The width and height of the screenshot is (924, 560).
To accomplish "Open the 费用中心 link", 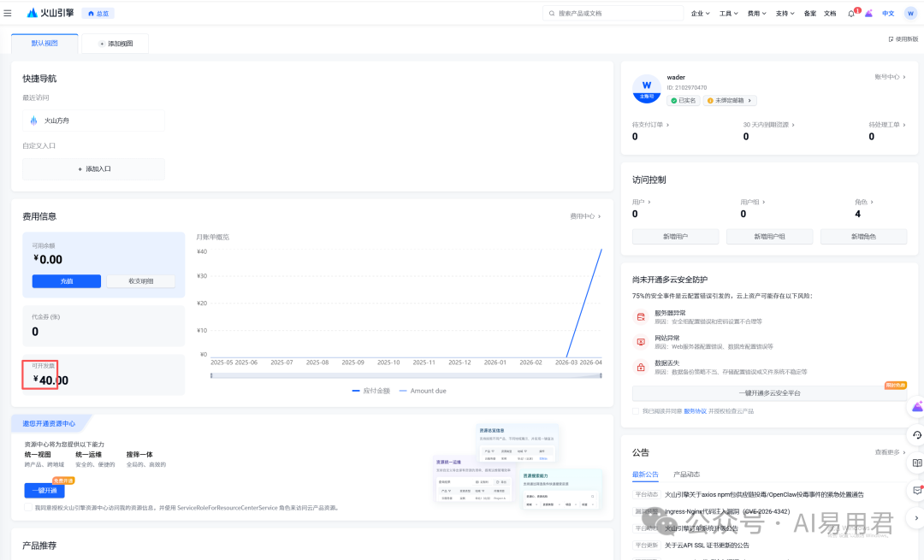I will (x=584, y=216).
